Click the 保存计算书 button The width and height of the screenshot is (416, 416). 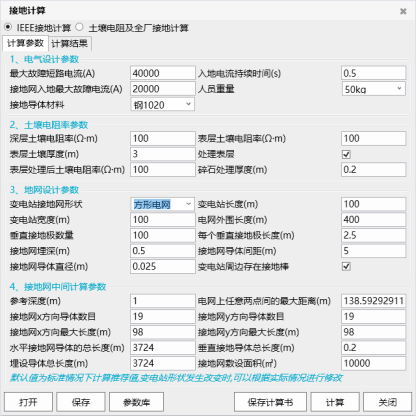[270, 402]
